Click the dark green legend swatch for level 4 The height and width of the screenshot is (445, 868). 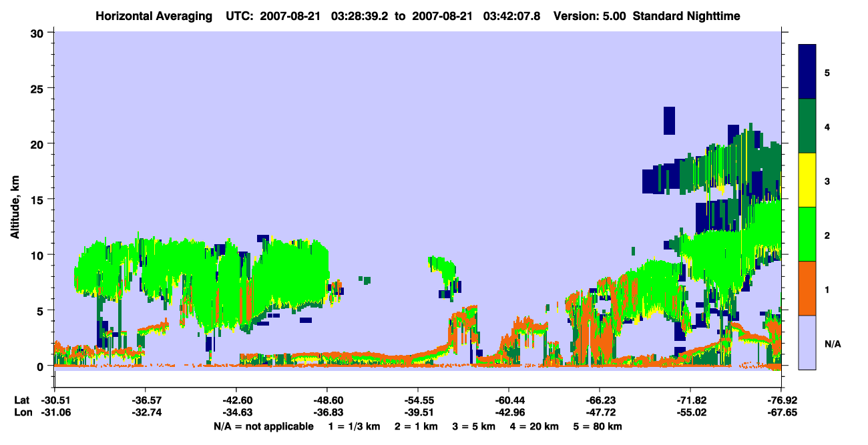(807, 126)
